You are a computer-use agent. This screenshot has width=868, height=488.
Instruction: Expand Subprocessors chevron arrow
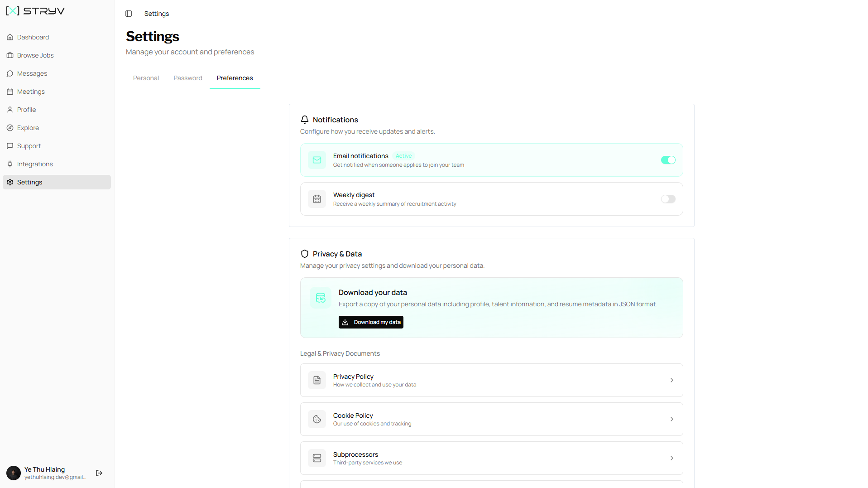click(x=671, y=458)
